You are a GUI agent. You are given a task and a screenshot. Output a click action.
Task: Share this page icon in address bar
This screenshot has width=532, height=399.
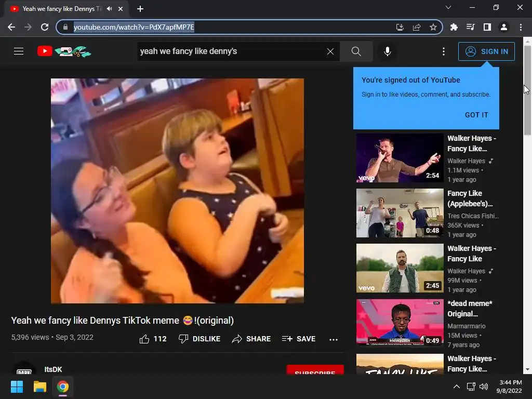pos(416,27)
